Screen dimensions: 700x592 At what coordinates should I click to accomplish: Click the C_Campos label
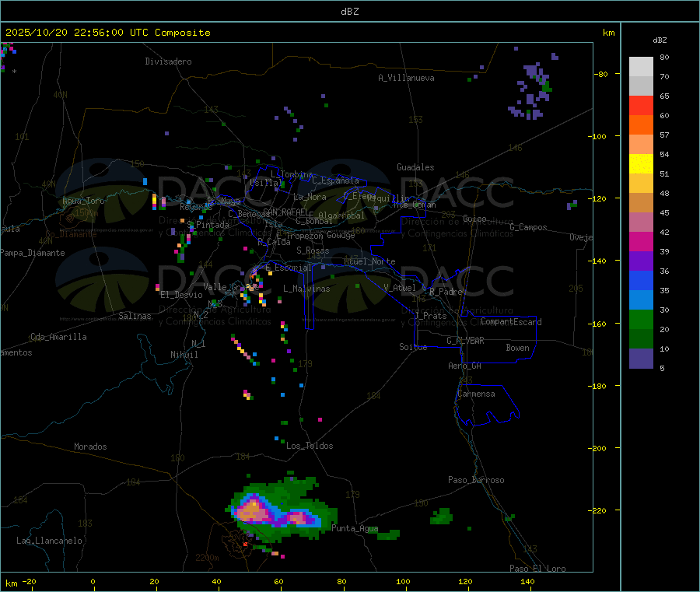click(528, 227)
